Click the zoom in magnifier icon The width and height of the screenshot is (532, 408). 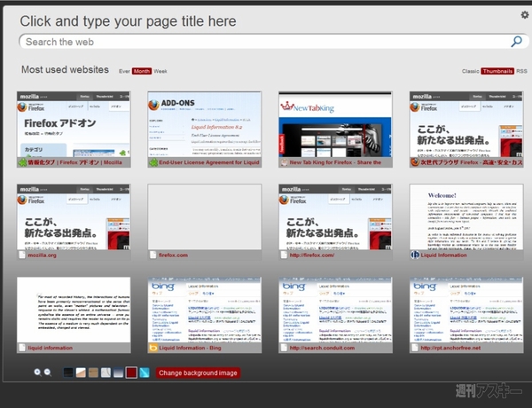[x=37, y=373]
